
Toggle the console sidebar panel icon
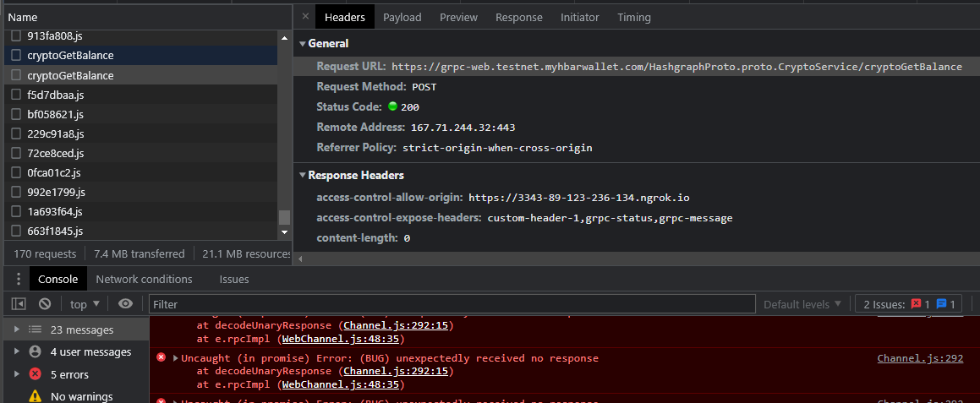point(19,304)
